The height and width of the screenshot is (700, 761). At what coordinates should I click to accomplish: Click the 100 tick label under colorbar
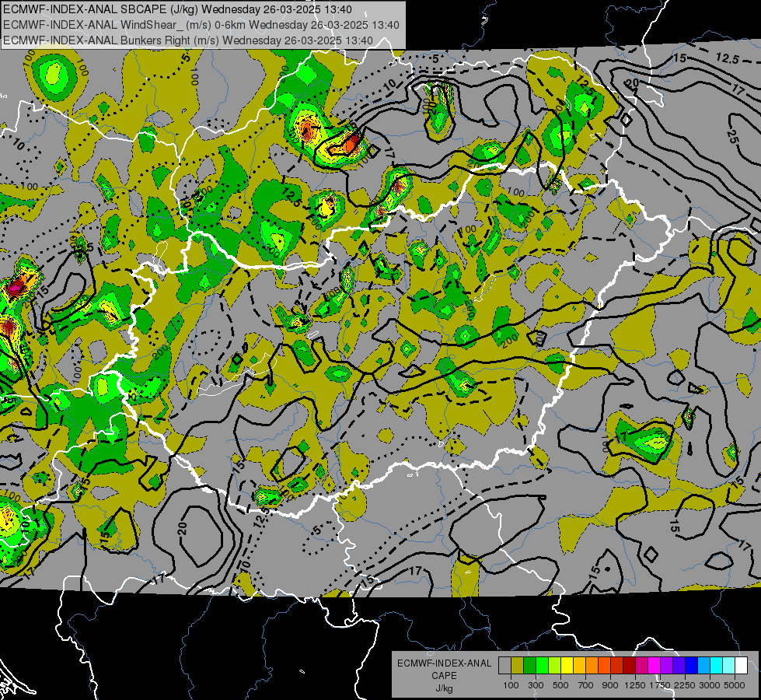click(511, 685)
